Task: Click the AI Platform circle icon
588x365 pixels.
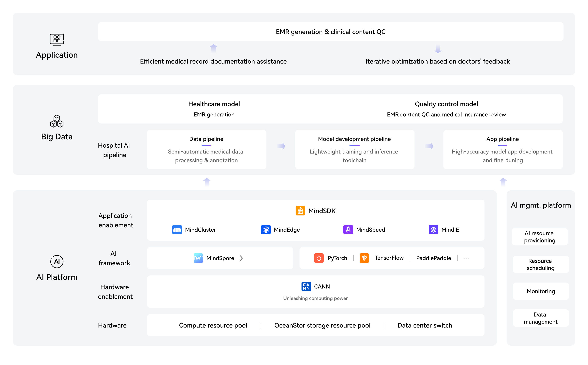Action: click(57, 261)
